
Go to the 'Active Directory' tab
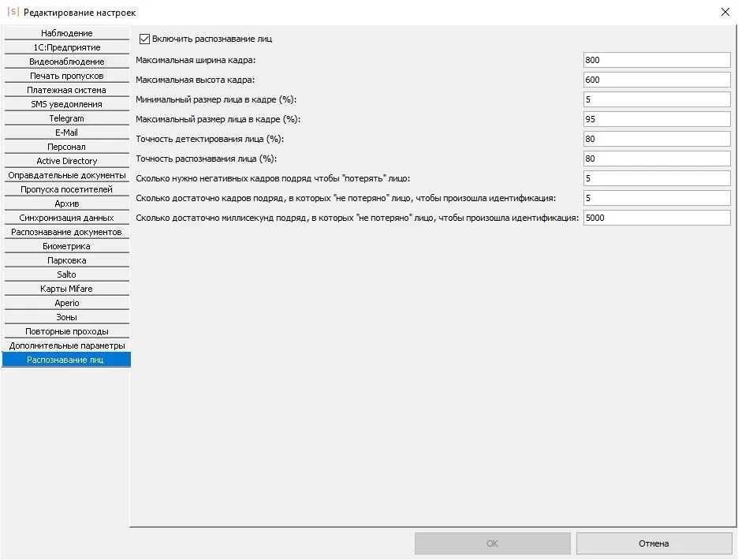66,161
